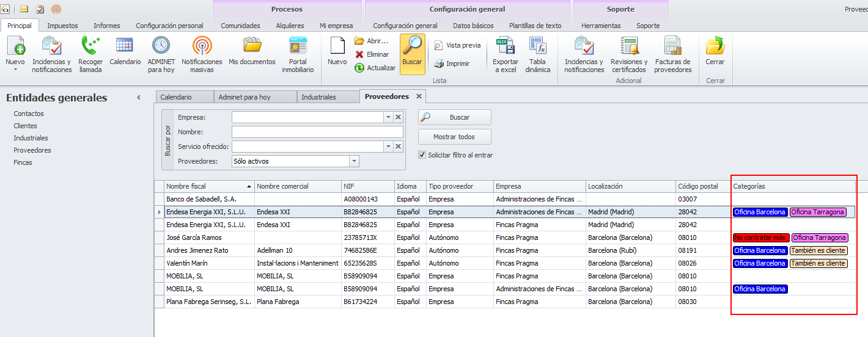
Task: Toggle Solicitar filtro al entrar checkbox
Action: click(x=422, y=155)
